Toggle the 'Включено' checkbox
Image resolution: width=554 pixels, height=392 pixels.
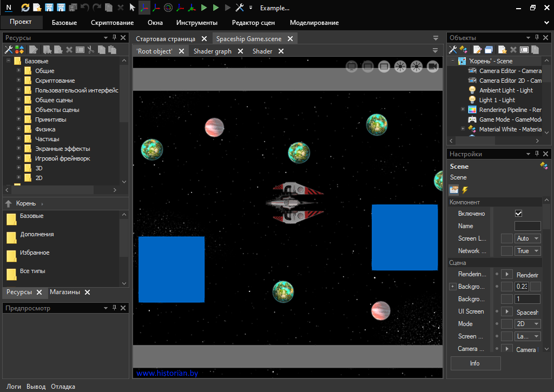[x=518, y=214]
